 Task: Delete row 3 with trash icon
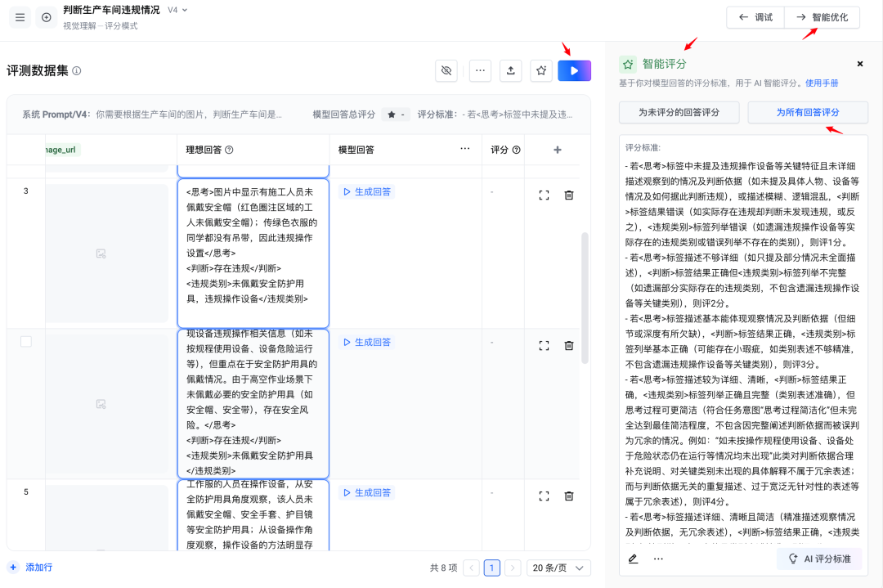point(569,195)
